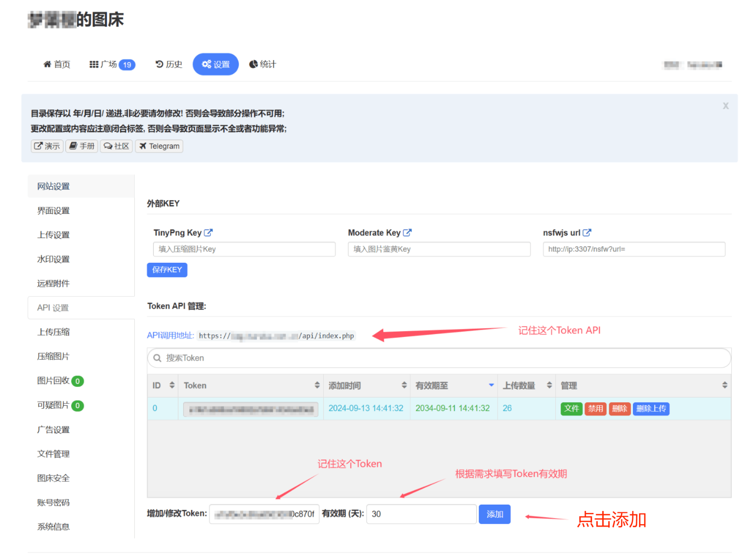
Task: Click the 2024-09-13 14:41:32 added time cell
Action: coord(366,408)
